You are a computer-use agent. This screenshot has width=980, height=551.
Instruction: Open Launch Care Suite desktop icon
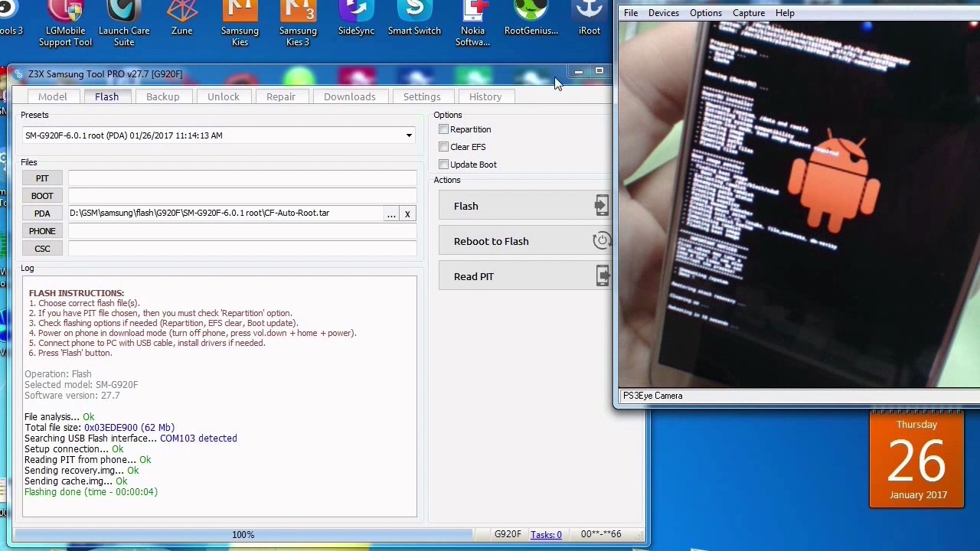click(124, 24)
